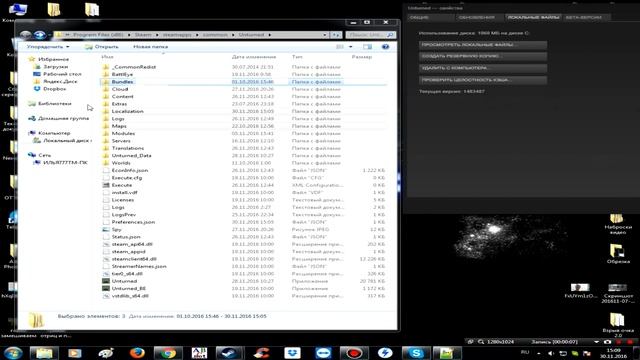Image resolution: width=640 pixels, height=360 pixels.
Task: Refresh the Explorer folder view
Action: 336,35
